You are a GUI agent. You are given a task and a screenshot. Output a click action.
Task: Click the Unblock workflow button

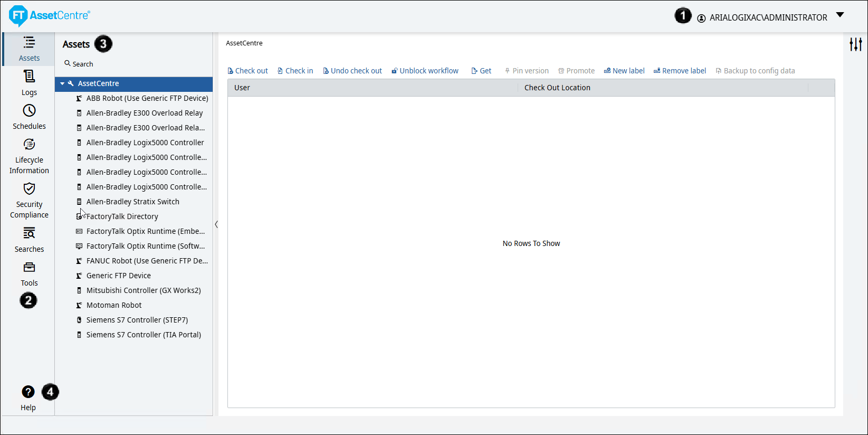425,71
